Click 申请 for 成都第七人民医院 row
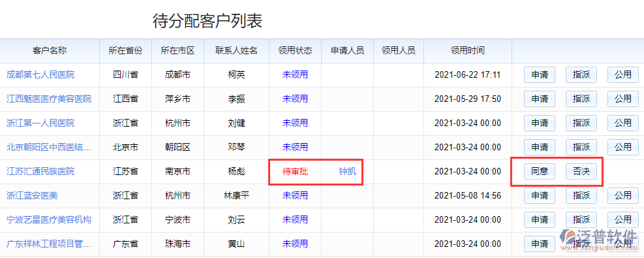Screen dimensions: 644x258 [540, 74]
